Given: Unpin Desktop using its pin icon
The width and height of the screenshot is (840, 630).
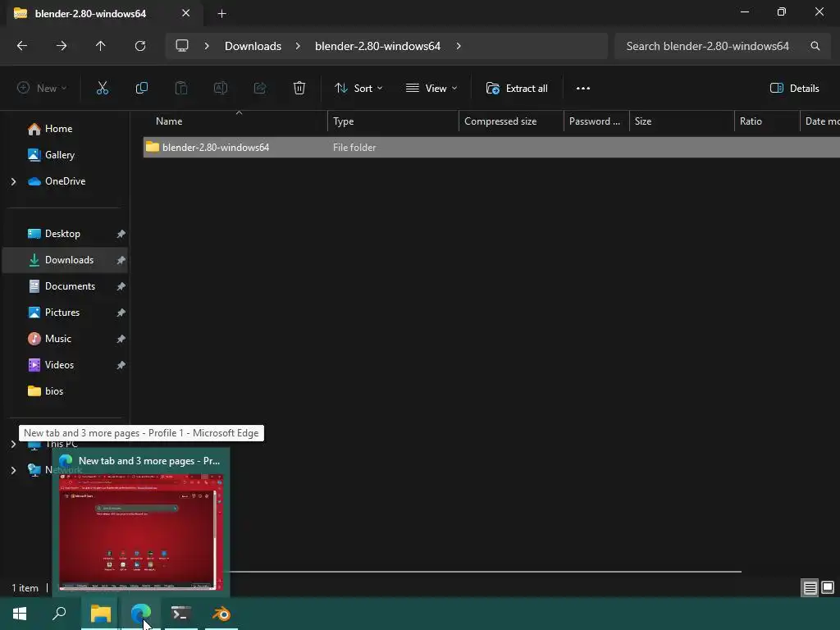Looking at the screenshot, I should (x=121, y=234).
